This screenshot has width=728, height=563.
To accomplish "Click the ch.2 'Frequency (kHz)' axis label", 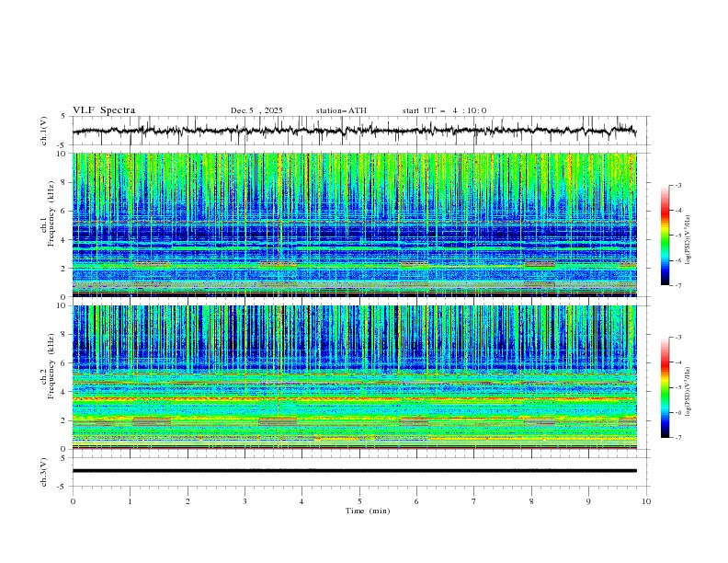I will pyautogui.click(x=51, y=365).
